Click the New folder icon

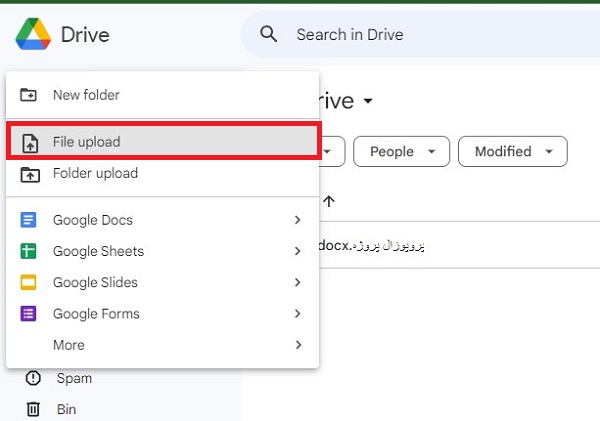click(28, 95)
